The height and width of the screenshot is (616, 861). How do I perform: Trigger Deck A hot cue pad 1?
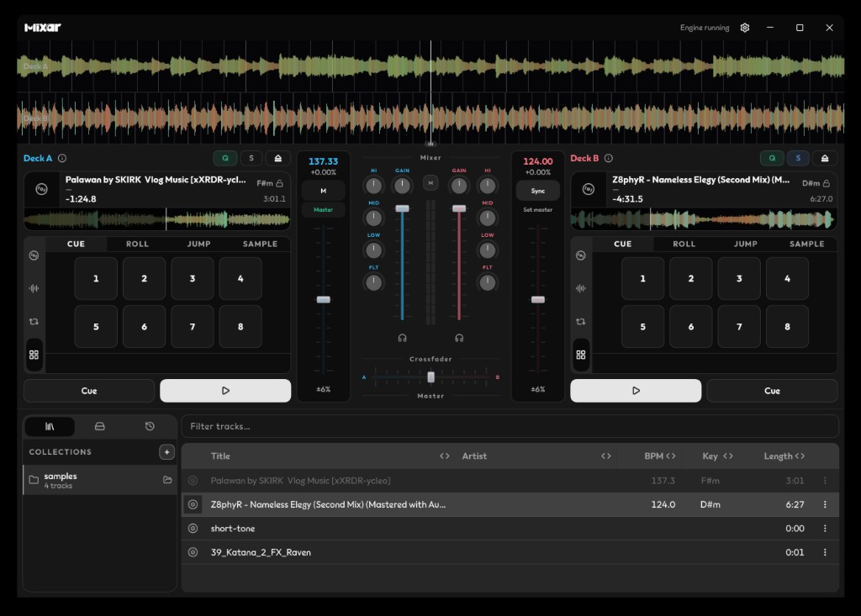point(96,278)
